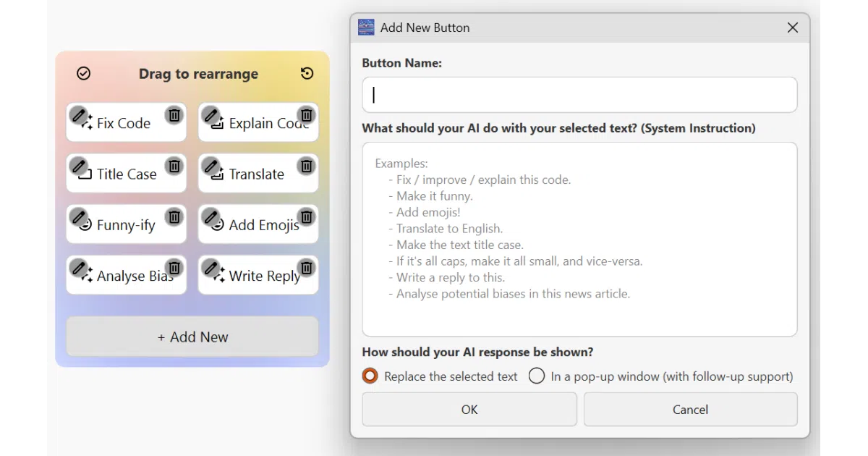Confirm arrangement with the checkmark circle icon
This screenshot has width=868, height=456.
click(84, 73)
